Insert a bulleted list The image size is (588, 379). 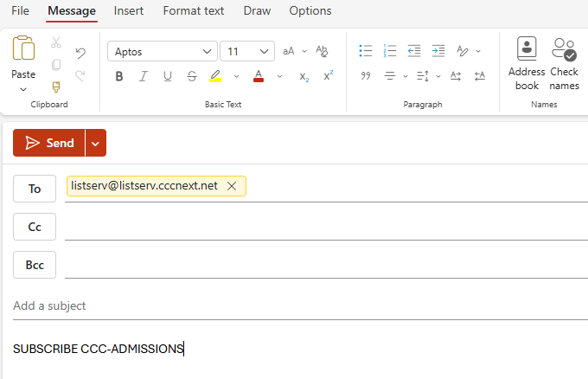(366, 51)
